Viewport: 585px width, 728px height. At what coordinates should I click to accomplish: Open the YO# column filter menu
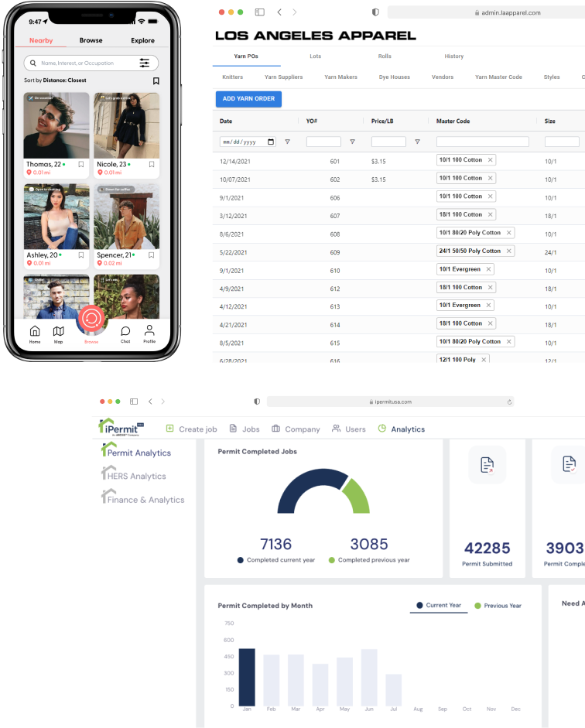click(x=352, y=142)
